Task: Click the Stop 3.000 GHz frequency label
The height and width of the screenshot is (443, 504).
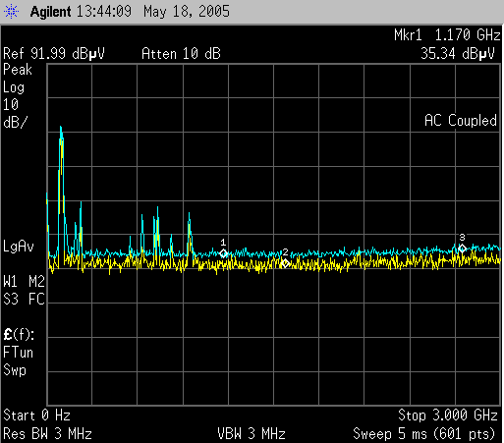Action: [448, 415]
